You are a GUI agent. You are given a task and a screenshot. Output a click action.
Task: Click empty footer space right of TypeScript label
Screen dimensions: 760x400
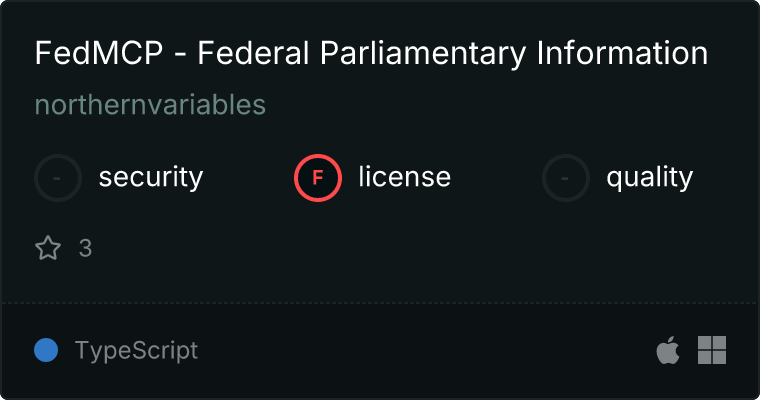[420, 350]
